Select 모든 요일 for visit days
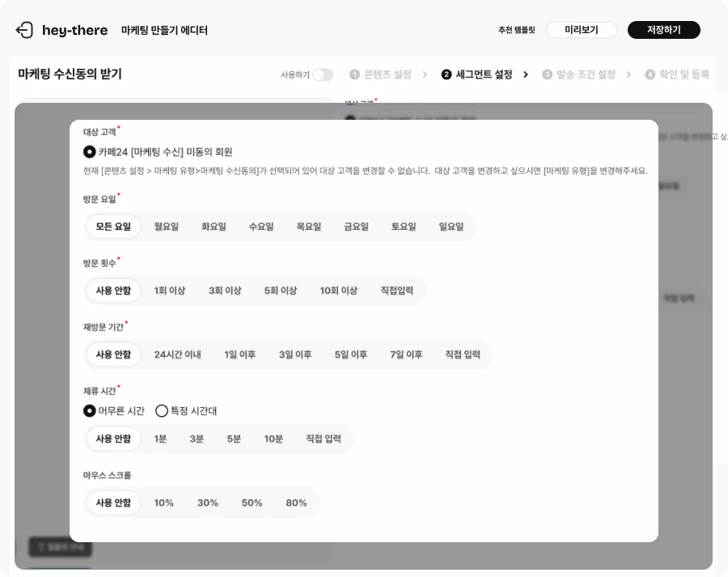Viewport: 728px width, 577px height. pyautogui.click(x=112, y=227)
